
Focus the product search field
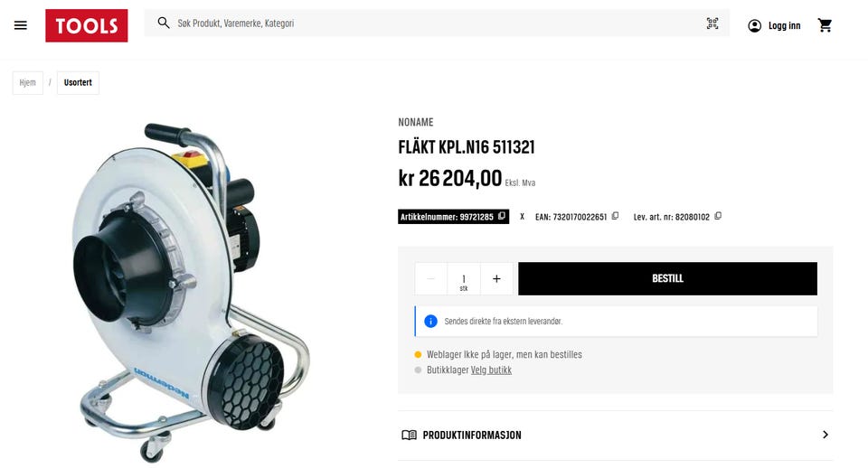[438, 23]
